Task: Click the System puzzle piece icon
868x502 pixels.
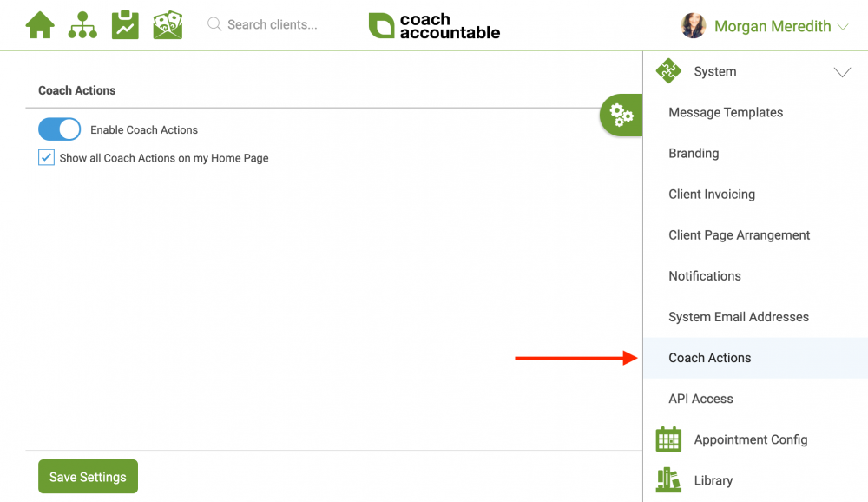Action: (x=668, y=71)
